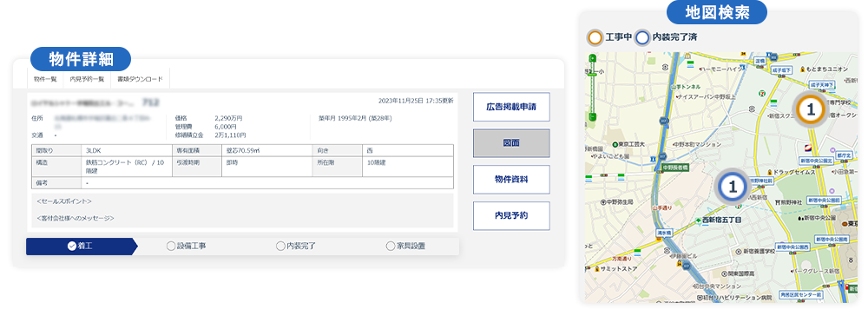The image size is (868, 316).
Task: Select the 着工 progress step
Action: (x=81, y=247)
